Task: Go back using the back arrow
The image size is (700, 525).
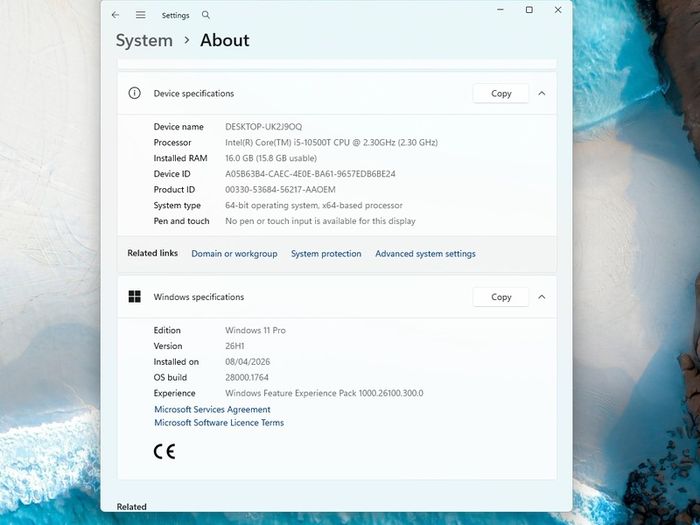Action: (116, 15)
